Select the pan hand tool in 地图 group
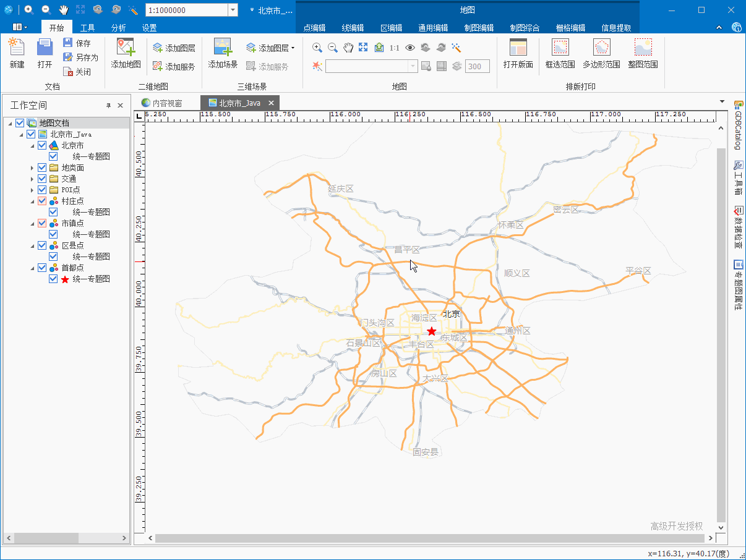The image size is (746, 560). point(348,48)
